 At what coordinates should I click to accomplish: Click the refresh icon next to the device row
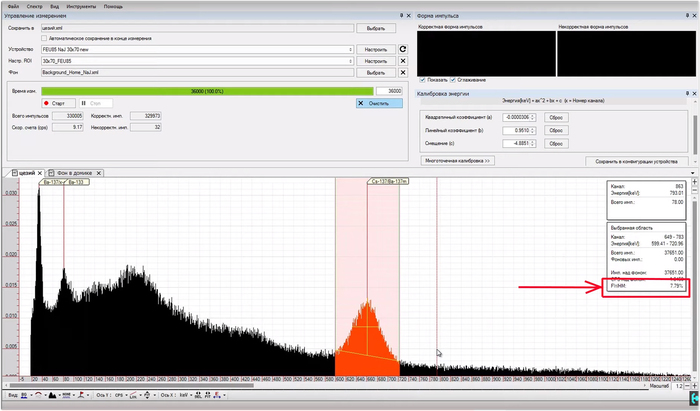click(403, 48)
